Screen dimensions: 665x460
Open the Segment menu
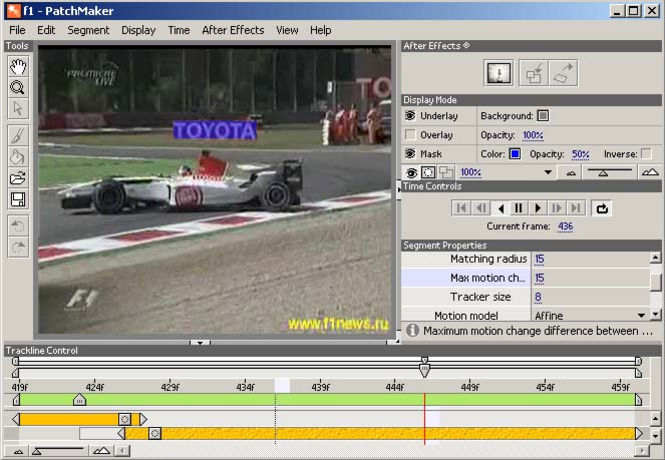coord(88,30)
